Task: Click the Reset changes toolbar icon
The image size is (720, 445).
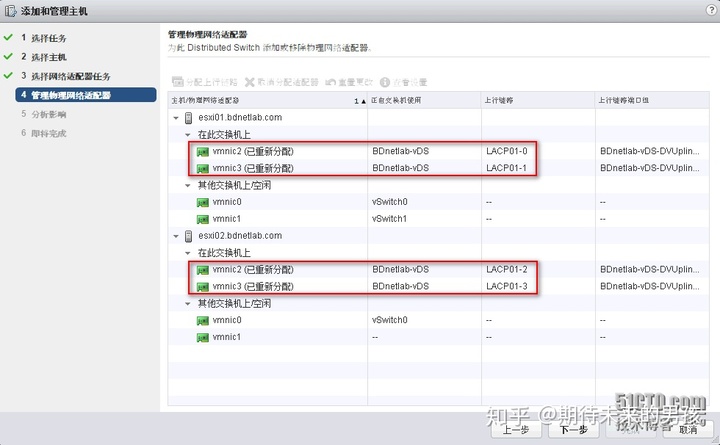Action: tap(330, 82)
